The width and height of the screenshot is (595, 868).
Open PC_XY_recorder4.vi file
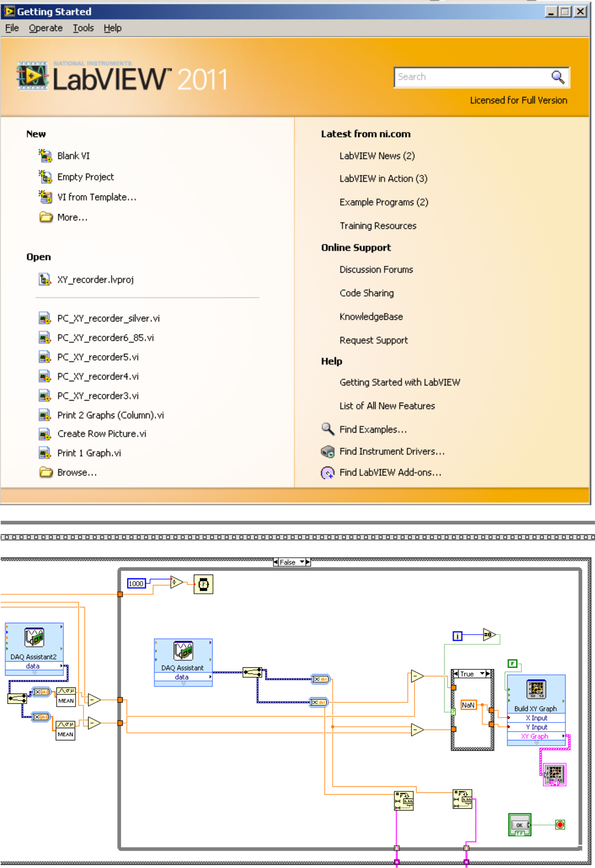pyautogui.click(x=98, y=376)
